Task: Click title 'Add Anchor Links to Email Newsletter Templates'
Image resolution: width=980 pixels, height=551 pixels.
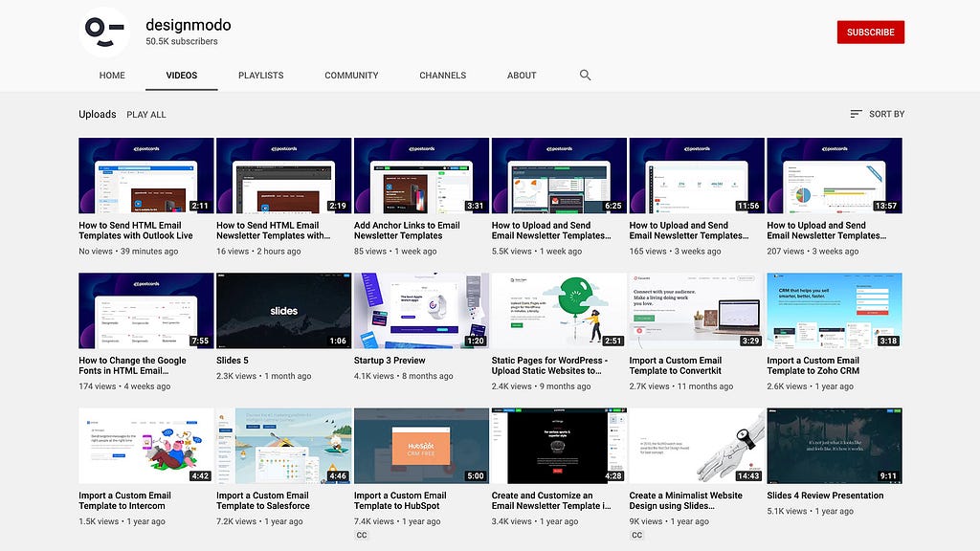Action: click(x=407, y=231)
